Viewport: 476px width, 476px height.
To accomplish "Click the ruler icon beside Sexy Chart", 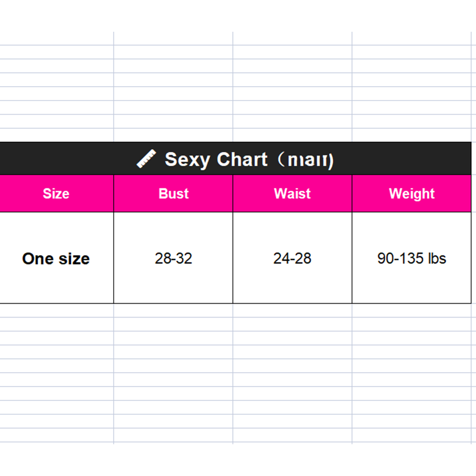I will 146,159.
